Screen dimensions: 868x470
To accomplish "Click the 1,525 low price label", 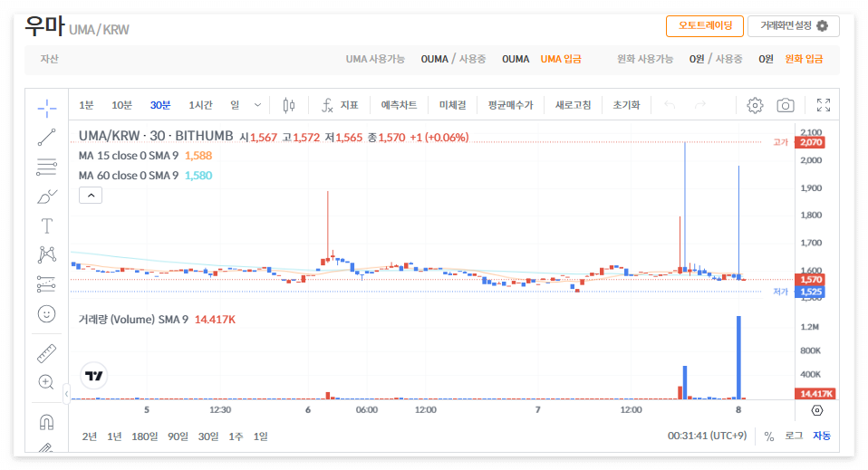I will coord(810,292).
